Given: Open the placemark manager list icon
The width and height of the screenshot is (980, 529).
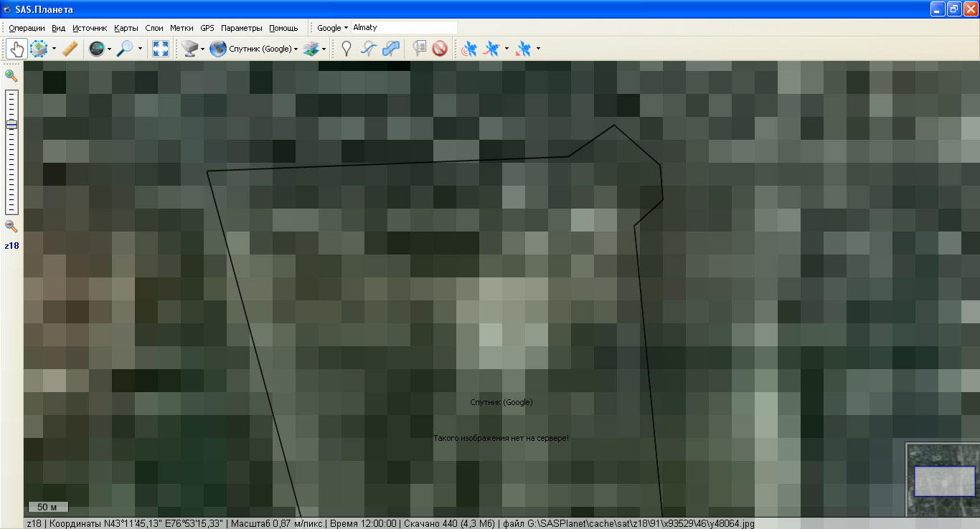Looking at the screenshot, I should [x=420, y=49].
